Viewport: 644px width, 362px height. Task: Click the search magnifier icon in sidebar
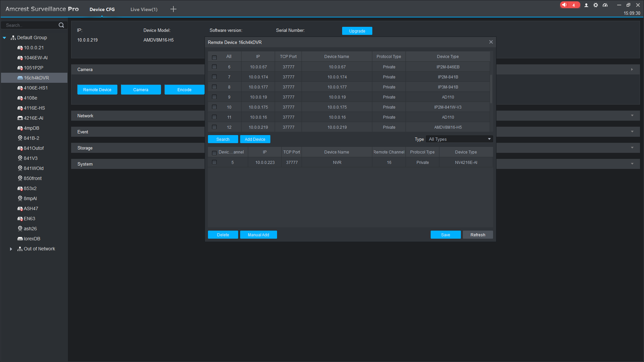61,25
